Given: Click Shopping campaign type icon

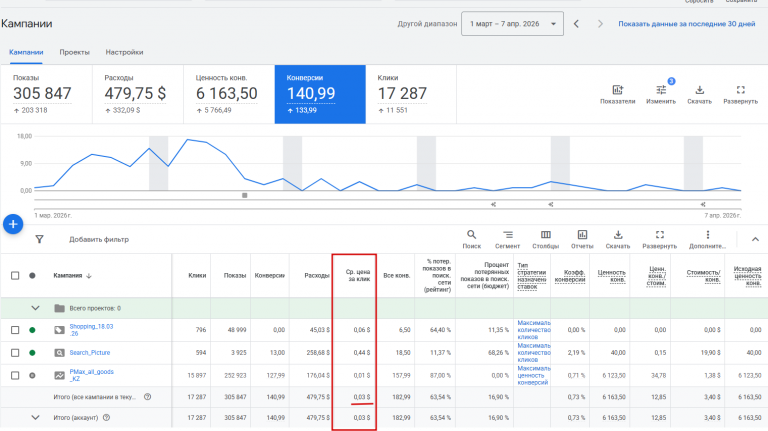Looking at the screenshot, I should (59, 330).
